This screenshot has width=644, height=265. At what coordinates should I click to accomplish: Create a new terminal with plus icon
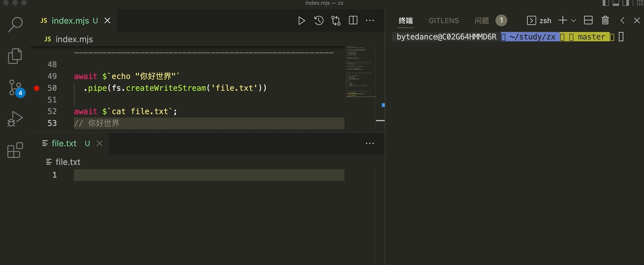[x=563, y=20]
